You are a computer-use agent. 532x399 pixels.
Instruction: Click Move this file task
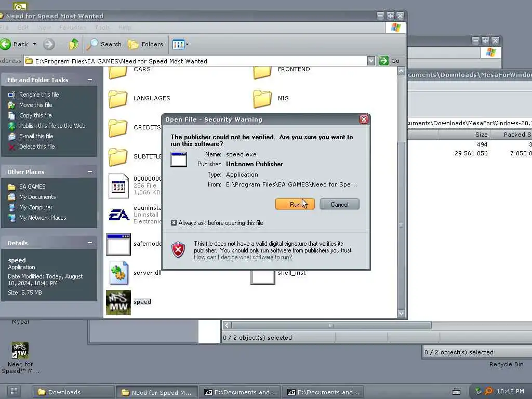coord(36,105)
